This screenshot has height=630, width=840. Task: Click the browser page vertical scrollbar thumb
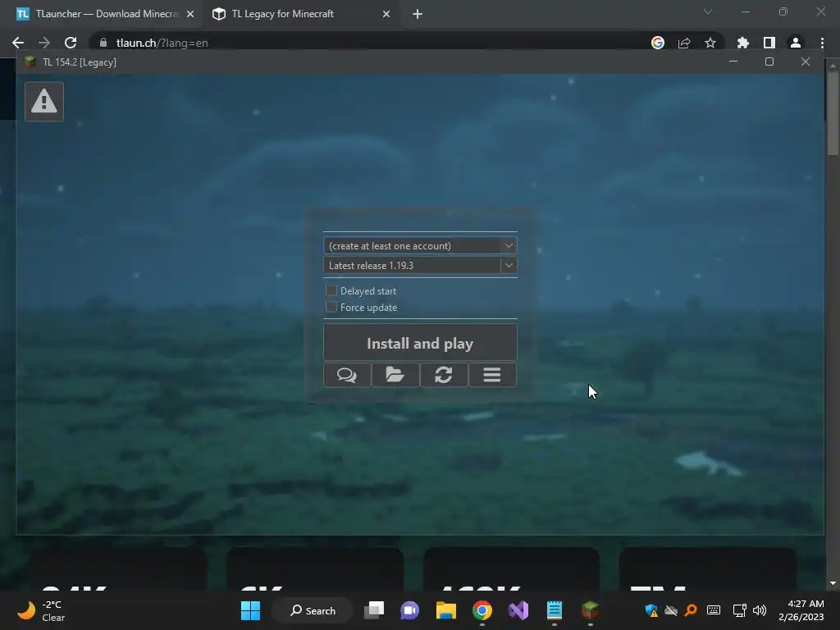(833, 113)
